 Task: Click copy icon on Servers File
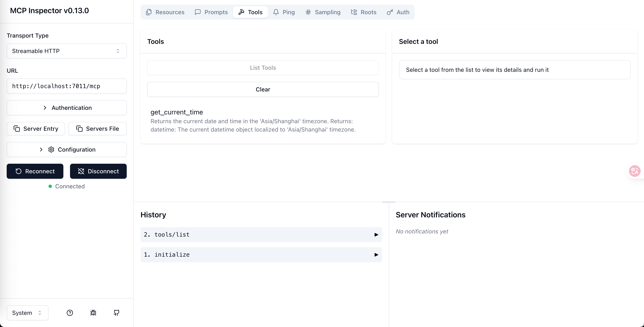(79, 129)
